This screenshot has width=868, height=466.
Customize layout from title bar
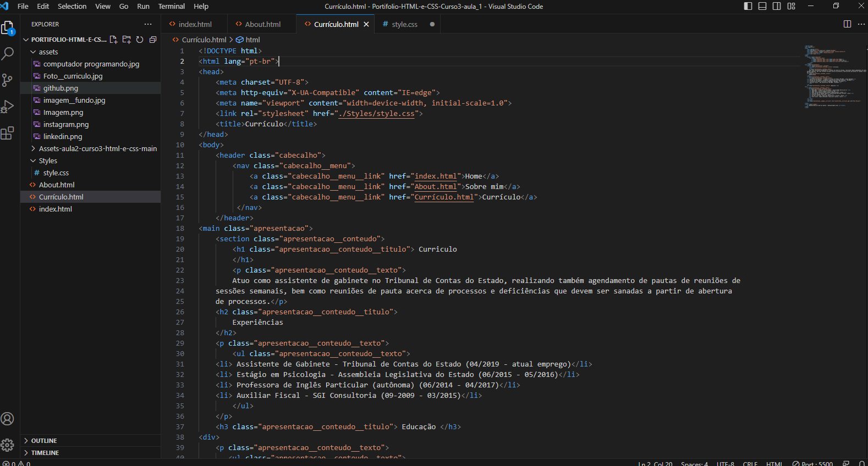[x=791, y=6]
